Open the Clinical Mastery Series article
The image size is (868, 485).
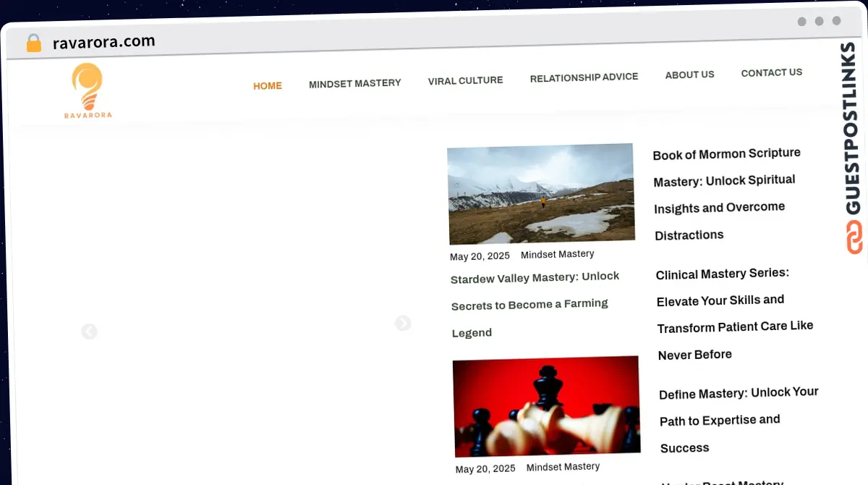733,313
